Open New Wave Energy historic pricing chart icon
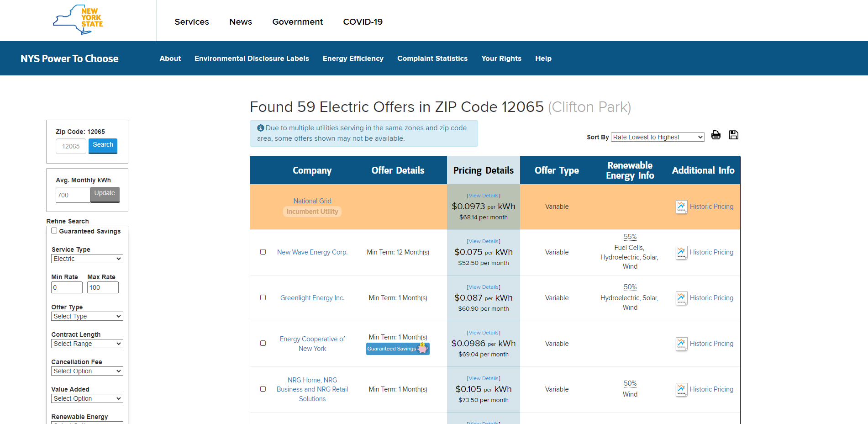Image resolution: width=868 pixels, height=424 pixels. [681, 252]
